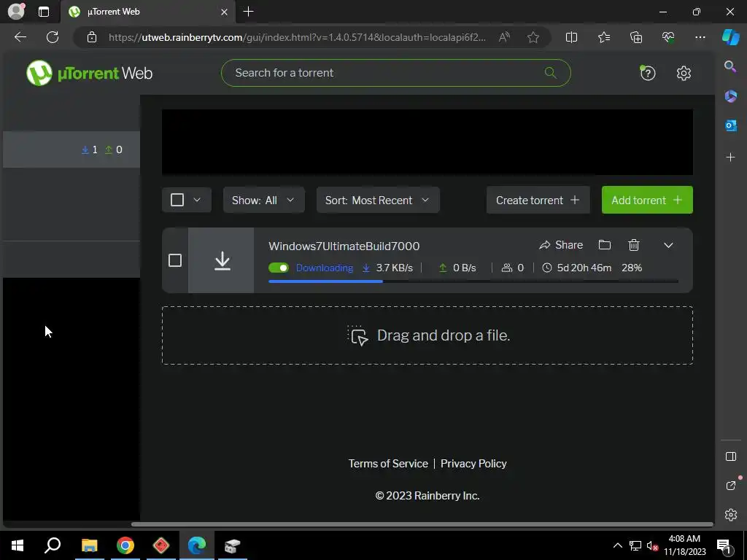747x560 pixels.
Task: Click the download arrow thumbnail of Windows7UltimateBuild7000
Action: point(222,260)
